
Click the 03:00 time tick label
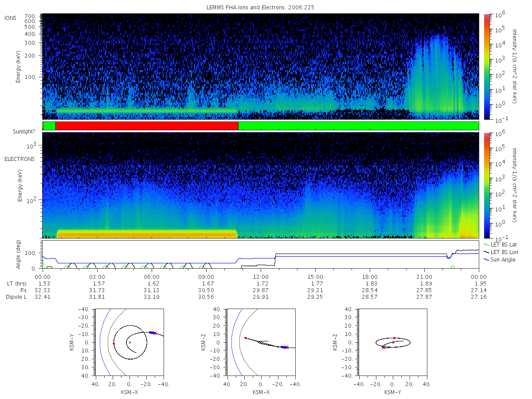point(97,276)
